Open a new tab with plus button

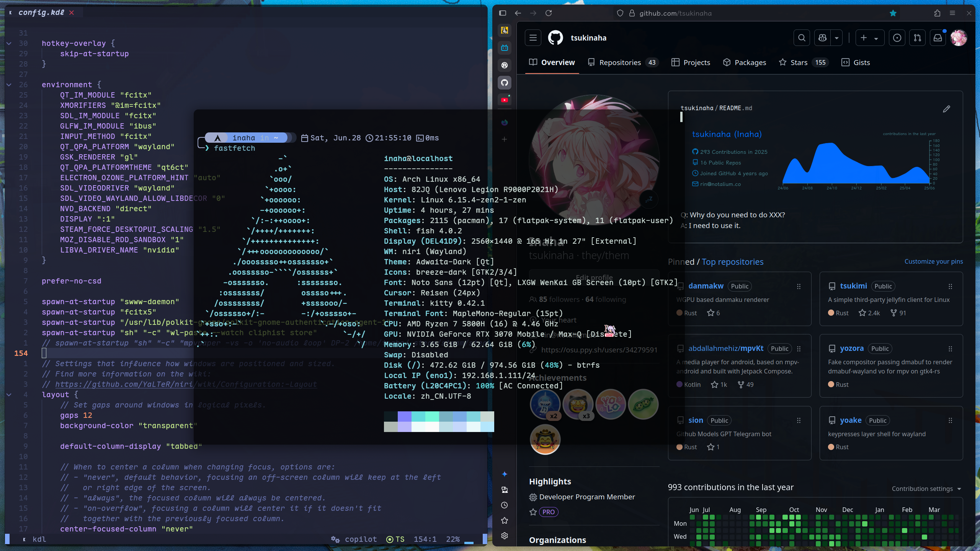click(505, 139)
